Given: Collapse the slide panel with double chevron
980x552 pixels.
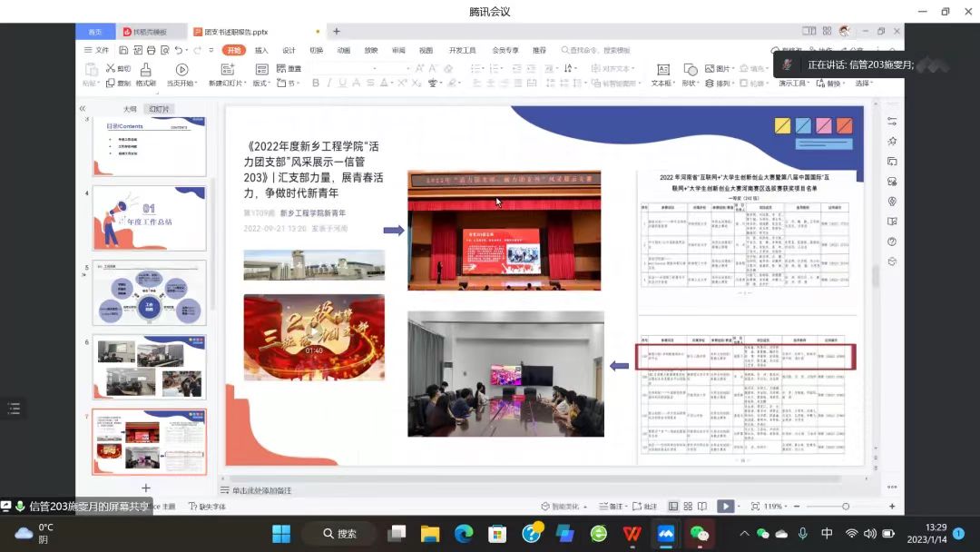Looking at the screenshot, I should tap(83, 109).
